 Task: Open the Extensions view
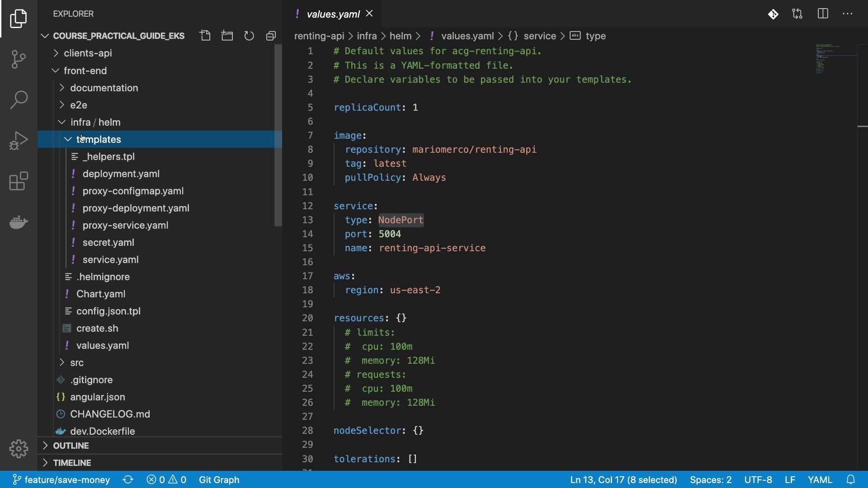click(x=19, y=181)
